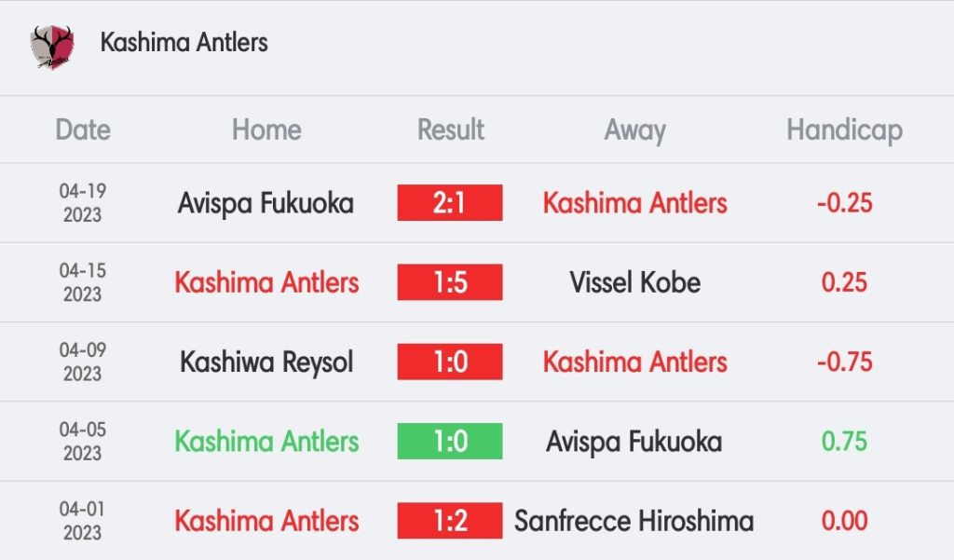This screenshot has width=954, height=560.
Task: Sort by the Date column header
Action: tap(83, 130)
